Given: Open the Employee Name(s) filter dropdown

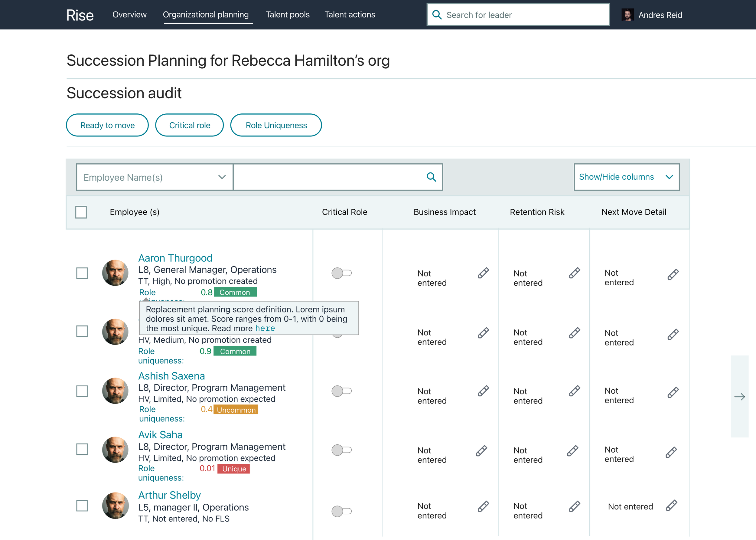Looking at the screenshot, I should pos(155,177).
